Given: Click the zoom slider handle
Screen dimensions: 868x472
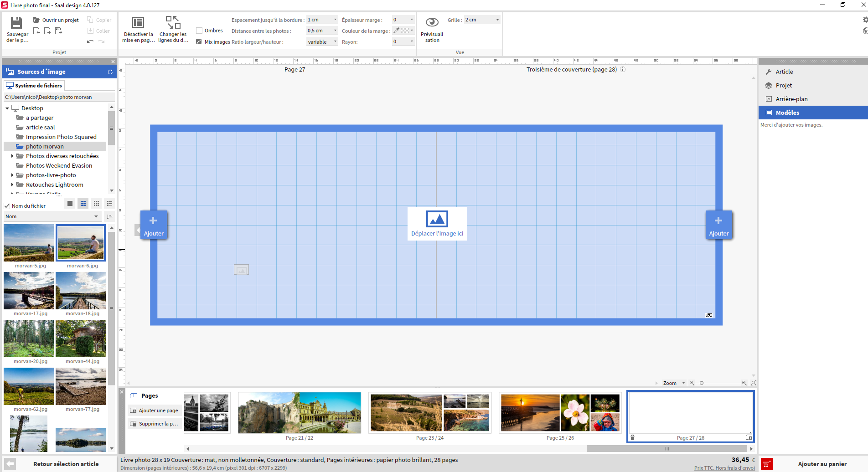Looking at the screenshot, I should [702, 383].
